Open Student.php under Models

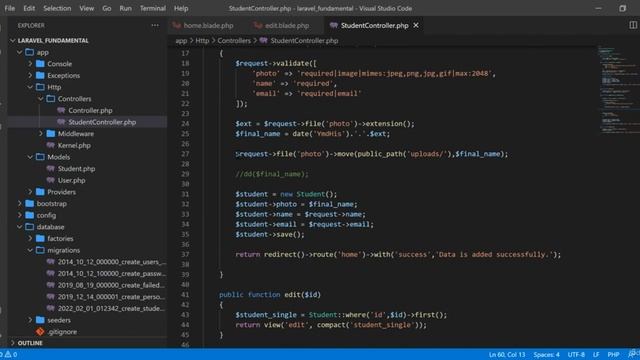[x=76, y=169]
